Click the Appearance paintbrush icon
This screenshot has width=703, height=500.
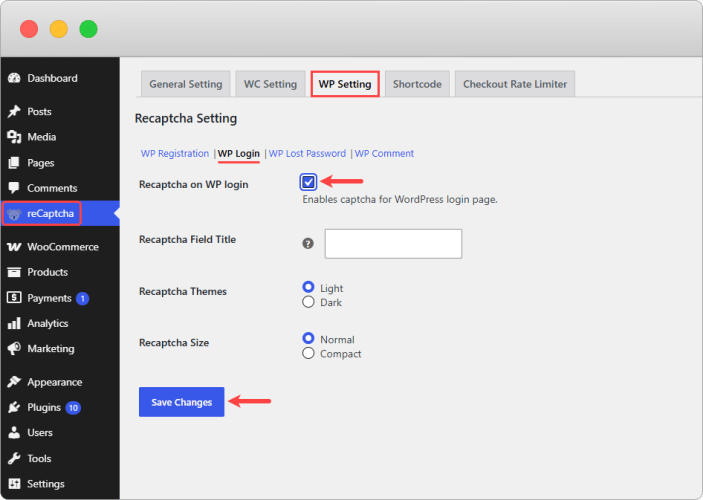pos(14,382)
